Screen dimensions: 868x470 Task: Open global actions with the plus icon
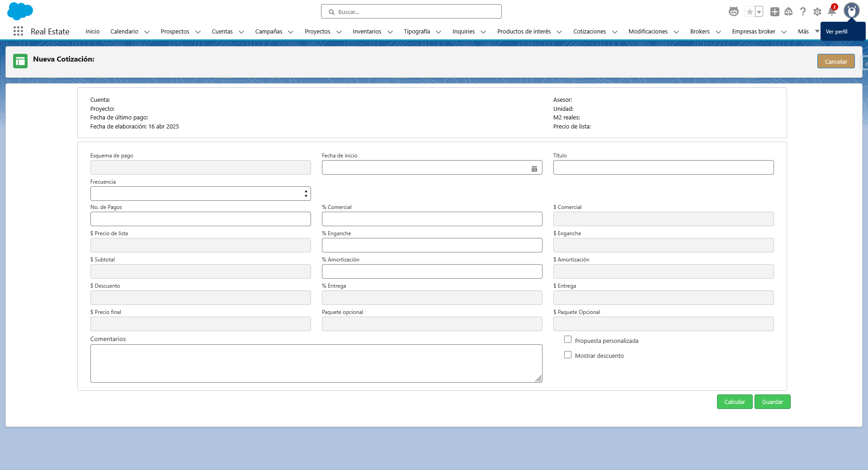(774, 11)
